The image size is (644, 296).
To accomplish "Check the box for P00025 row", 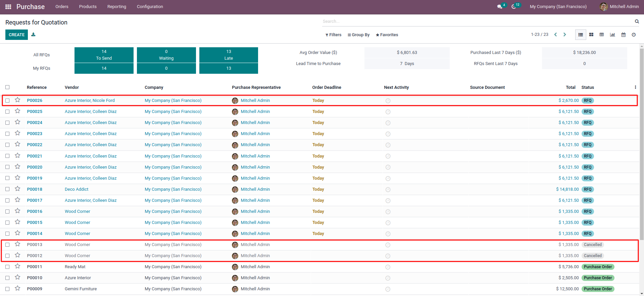I will pyautogui.click(x=7, y=112).
